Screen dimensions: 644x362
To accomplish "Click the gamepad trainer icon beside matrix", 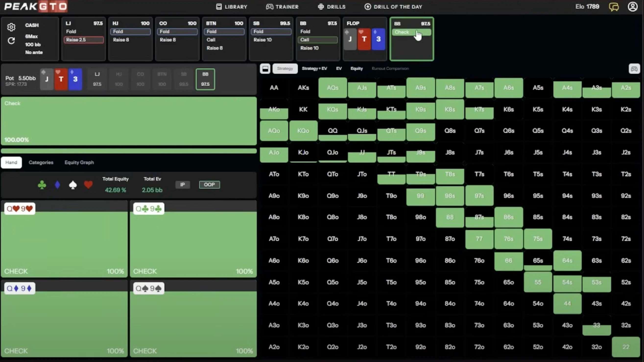I will tap(634, 69).
